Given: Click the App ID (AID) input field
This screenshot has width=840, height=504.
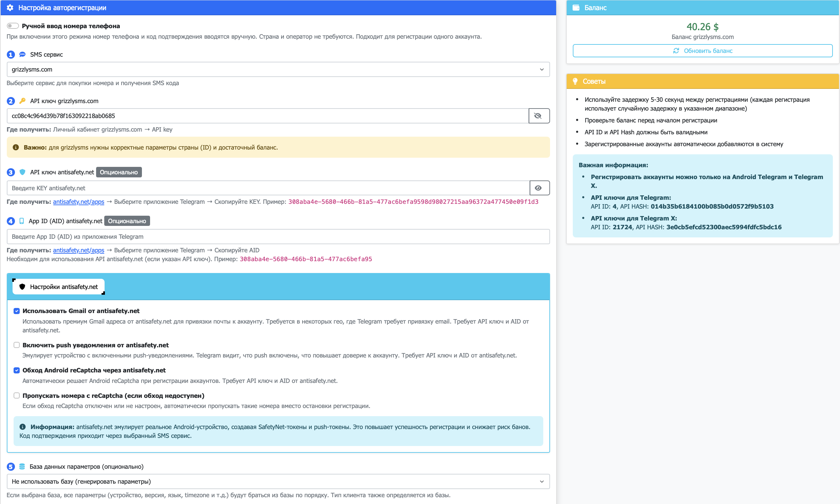Looking at the screenshot, I should point(278,236).
